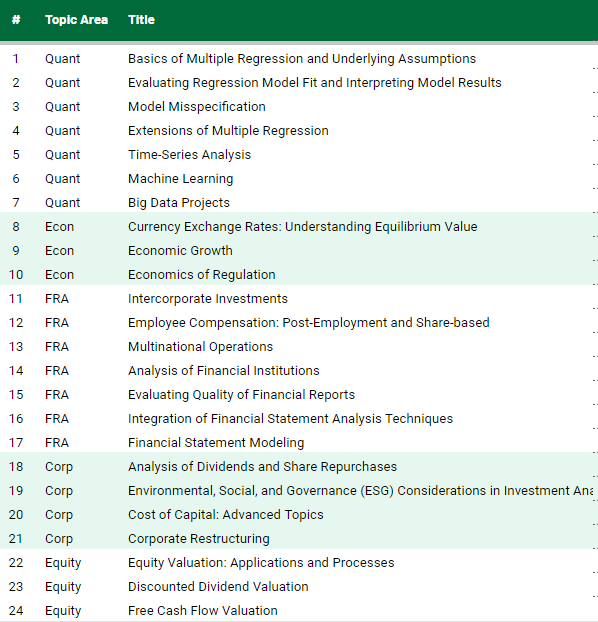
Task: Click the 'Quant' cell in row 5
Action: 62,155
